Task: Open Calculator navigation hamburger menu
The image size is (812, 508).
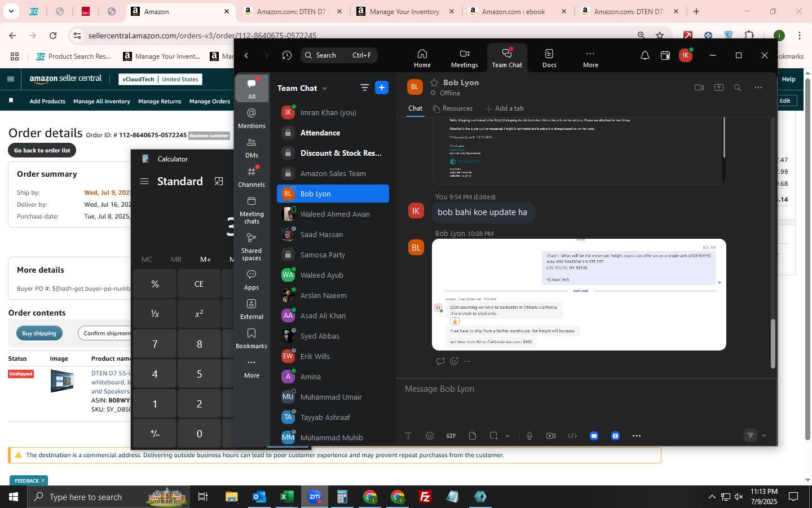Action: point(144,181)
